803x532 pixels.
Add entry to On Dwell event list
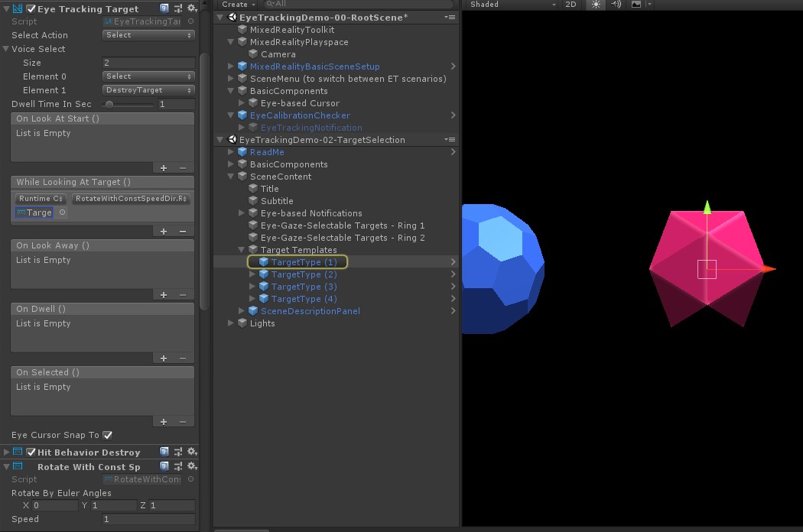164,358
